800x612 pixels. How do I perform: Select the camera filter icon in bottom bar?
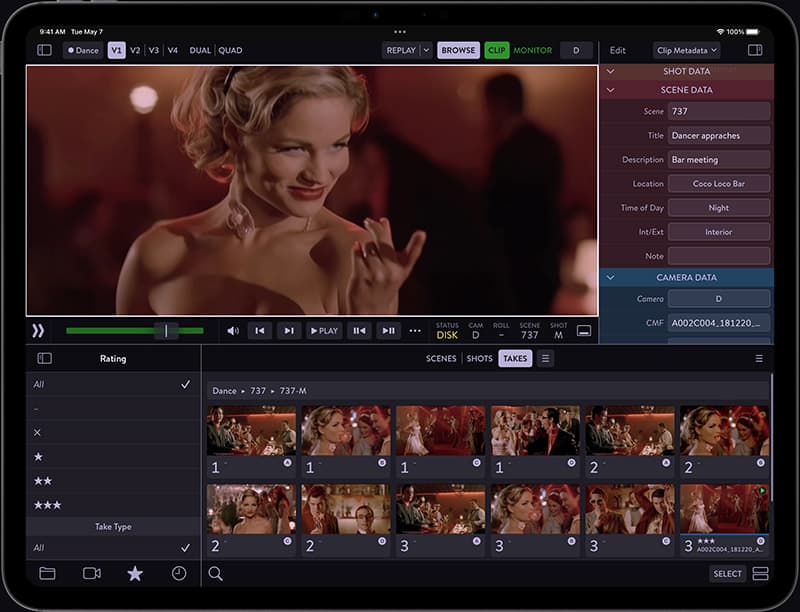92,573
